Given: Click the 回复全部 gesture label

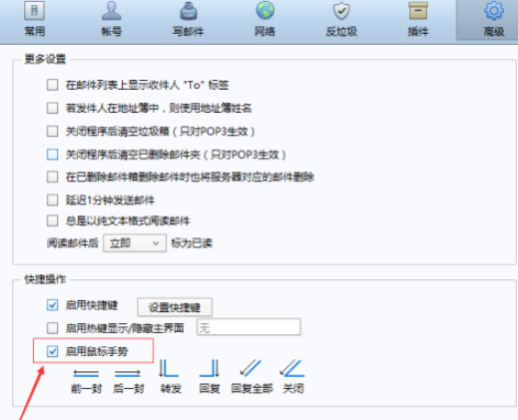Looking at the screenshot, I should [252, 388].
